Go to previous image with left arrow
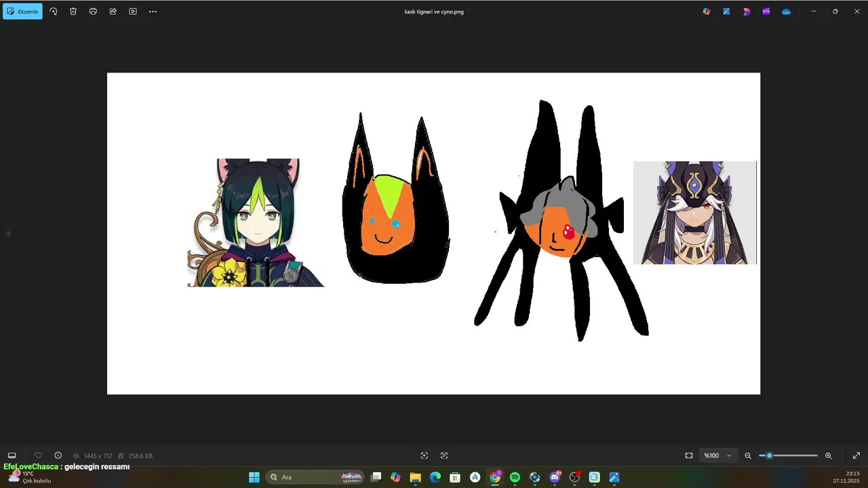868x488 pixels. (x=8, y=233)
